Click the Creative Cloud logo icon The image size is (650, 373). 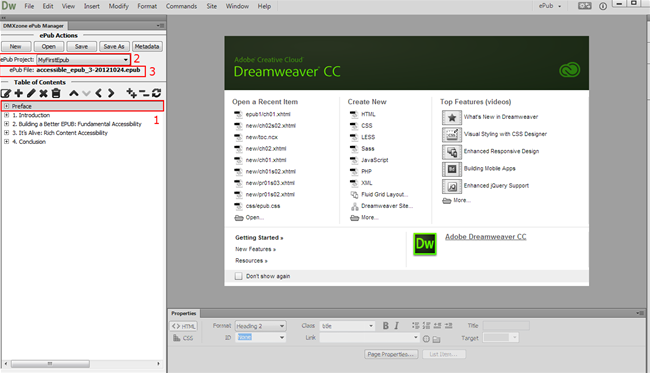click(x=570, y=70)
